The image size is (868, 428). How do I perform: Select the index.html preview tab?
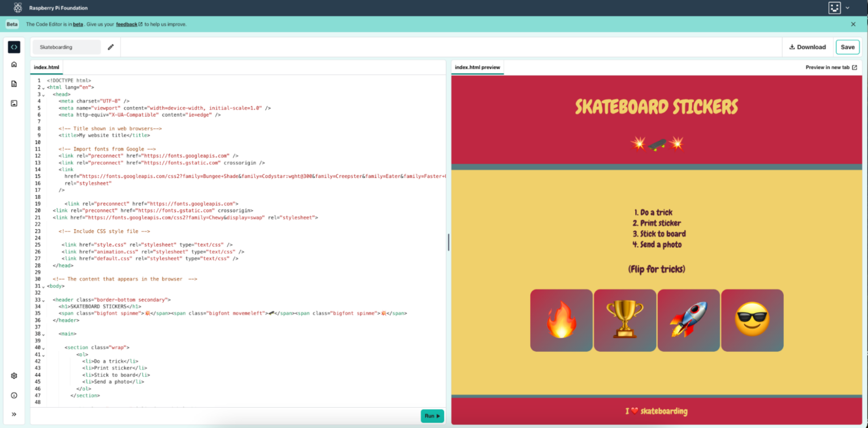click(477, 67)
